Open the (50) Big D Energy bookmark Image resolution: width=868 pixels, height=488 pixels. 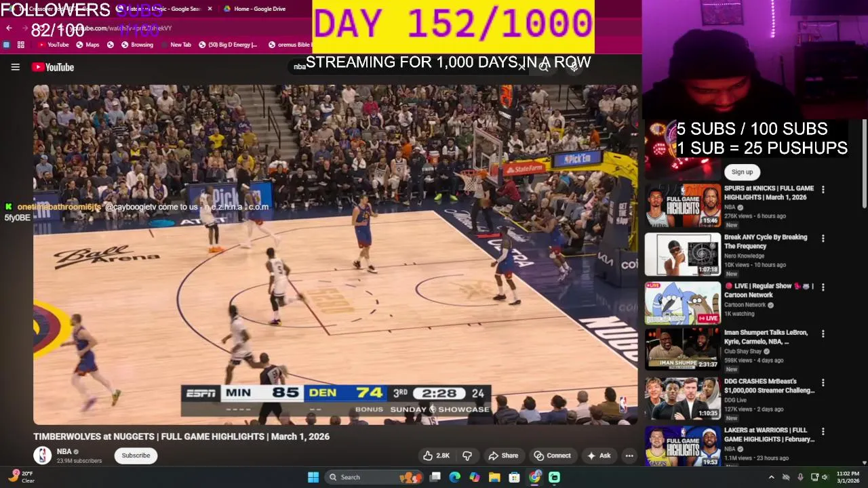pos(227,45)
